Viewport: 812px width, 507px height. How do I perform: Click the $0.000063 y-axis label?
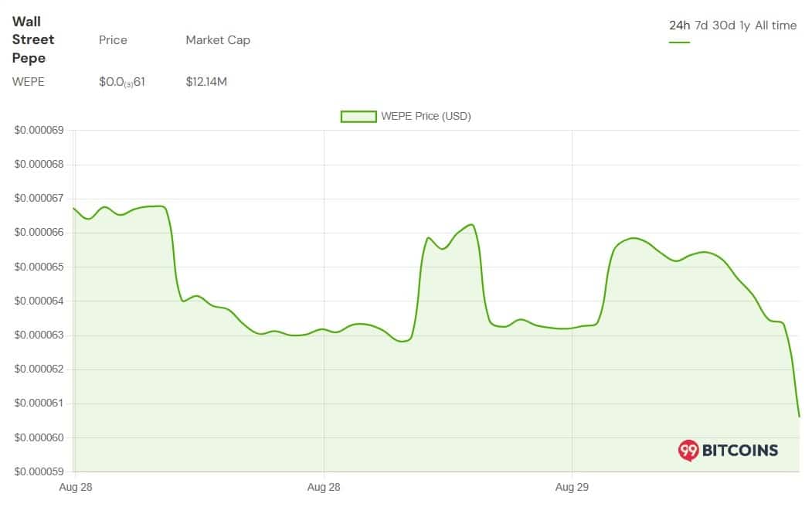[39, 335]
